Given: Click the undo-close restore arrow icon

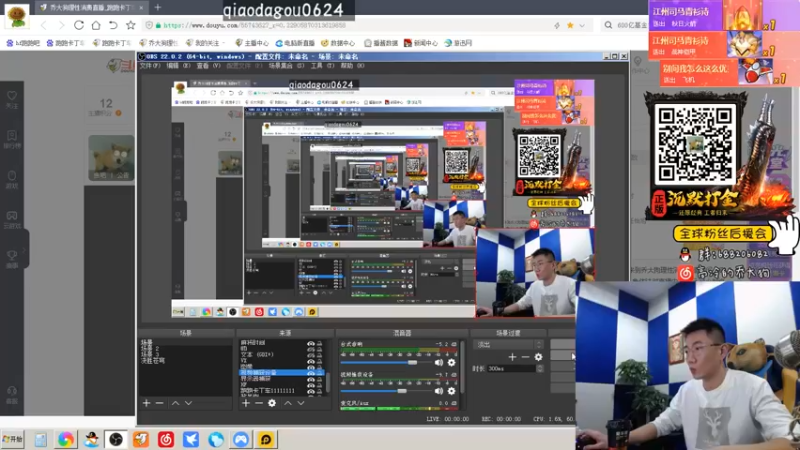Looking at the screenshot, I should pyautogui.click(x=113, y=25).
